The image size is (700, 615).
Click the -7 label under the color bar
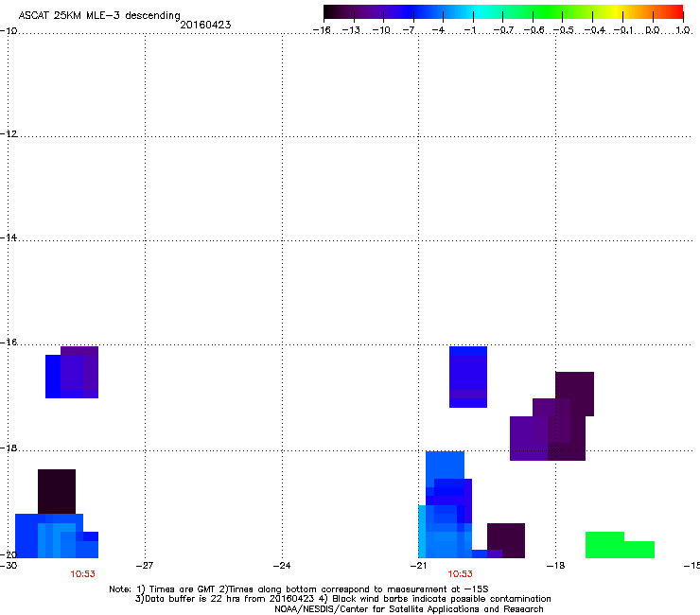(x=410, y=30)
